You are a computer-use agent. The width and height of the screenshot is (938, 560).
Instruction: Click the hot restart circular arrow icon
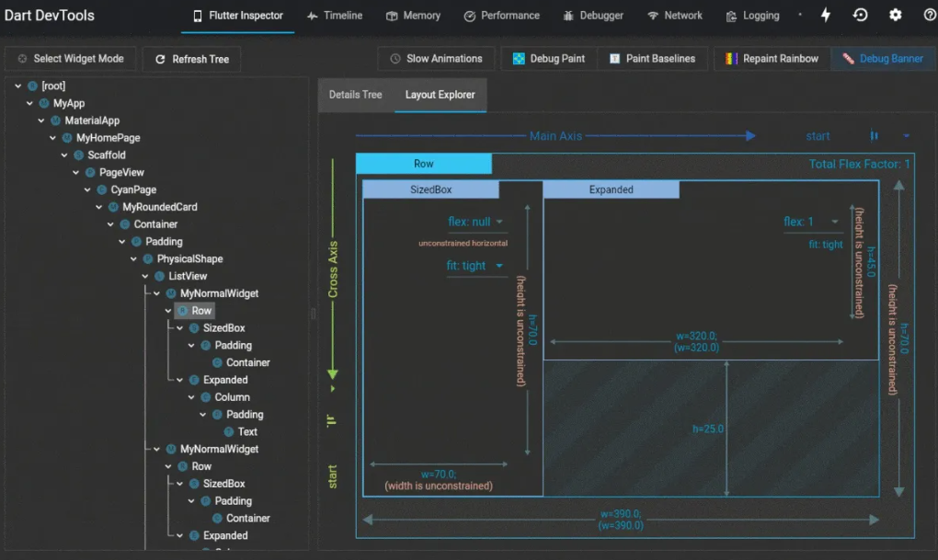pyautogui.click(x=860, y=15)
